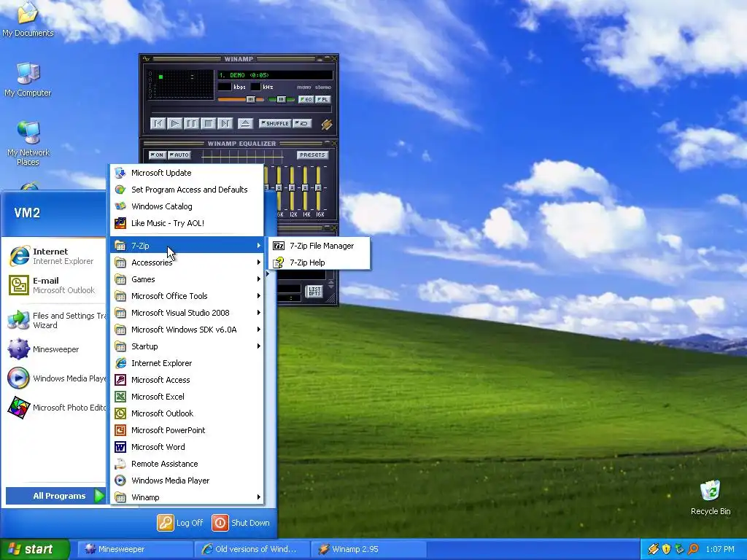Screen dimensions: 747x560
Task: Click the Log Off button
Action: [x=181, y=523]
